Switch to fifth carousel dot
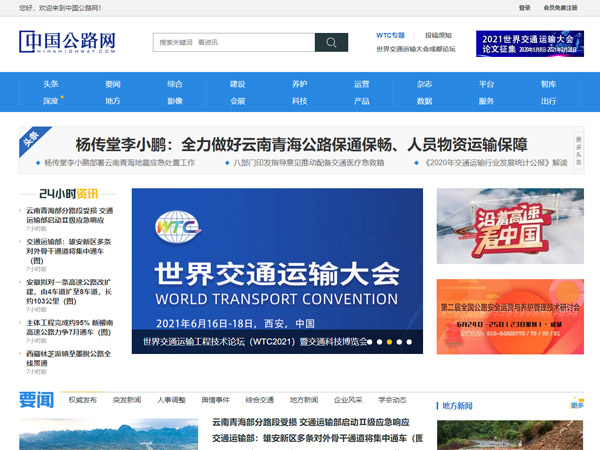Screen dimensions: 600x450 click(409, 342)
